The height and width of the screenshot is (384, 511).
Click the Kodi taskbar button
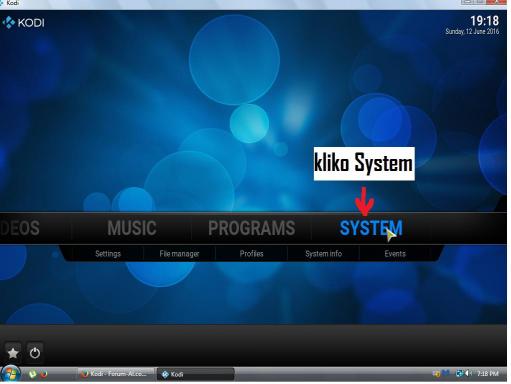click(196, 374)
